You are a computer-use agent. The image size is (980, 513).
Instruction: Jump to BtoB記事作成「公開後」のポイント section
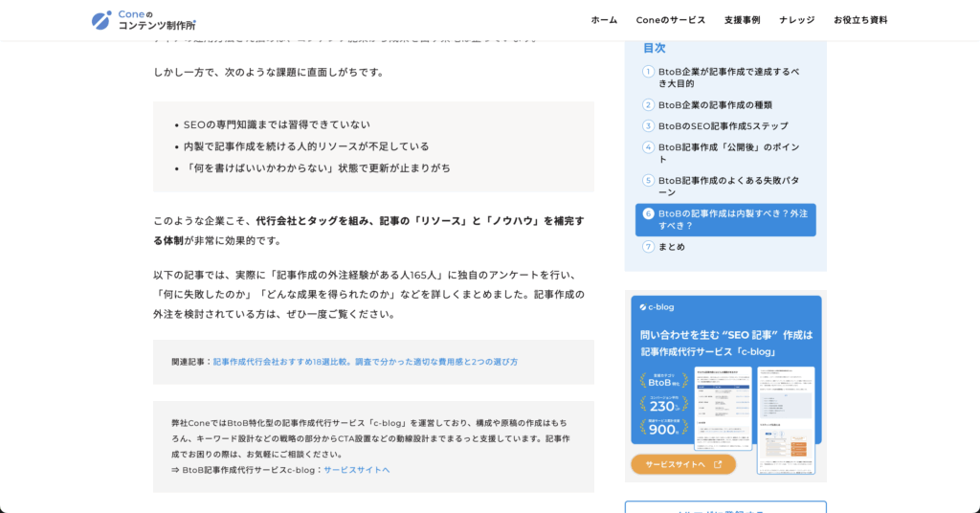(x=728, y=153)
